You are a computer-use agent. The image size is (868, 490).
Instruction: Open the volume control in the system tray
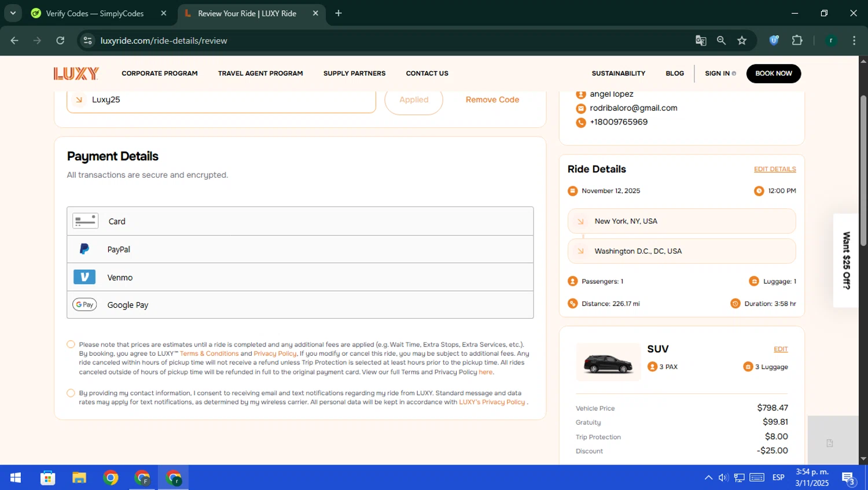723,478
